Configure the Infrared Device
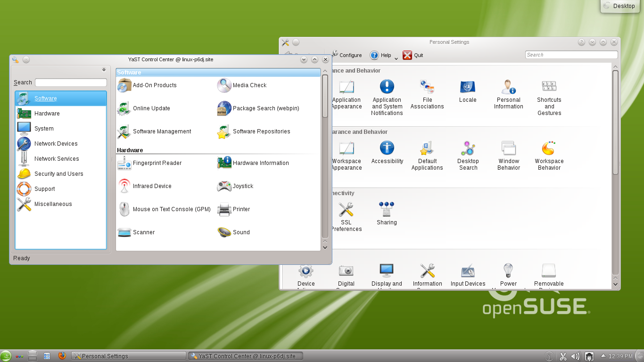This screenshot has width=644, height=362. point(144,186)
